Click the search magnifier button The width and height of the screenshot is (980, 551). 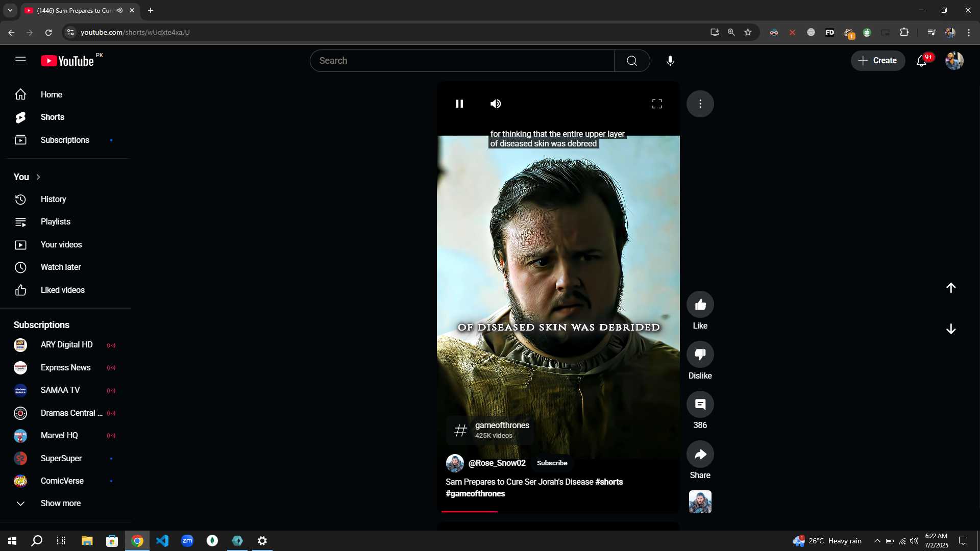(x=632, y=61)
